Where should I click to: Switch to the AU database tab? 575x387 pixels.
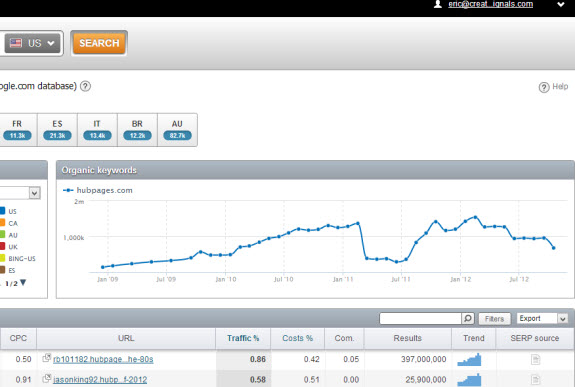click(177, 130)
